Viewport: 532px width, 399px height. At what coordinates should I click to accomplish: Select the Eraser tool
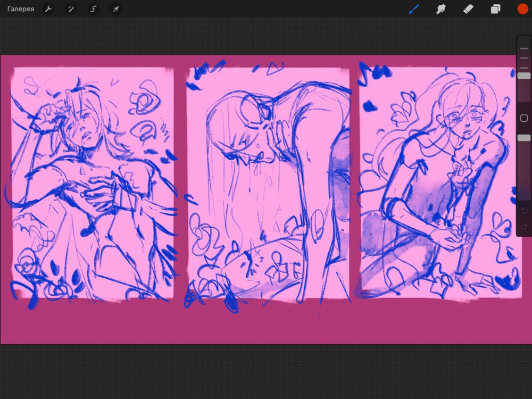tap(468, 9)
